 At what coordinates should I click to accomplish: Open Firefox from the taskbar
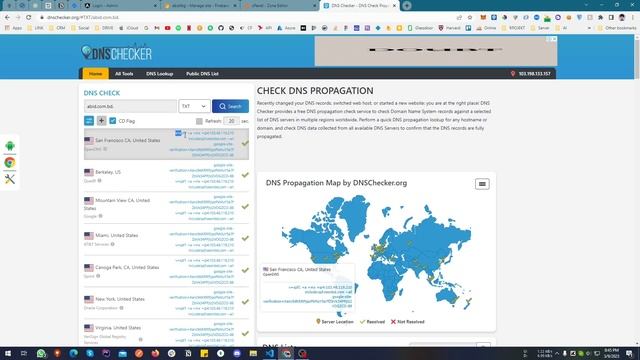tap(155, 353)
